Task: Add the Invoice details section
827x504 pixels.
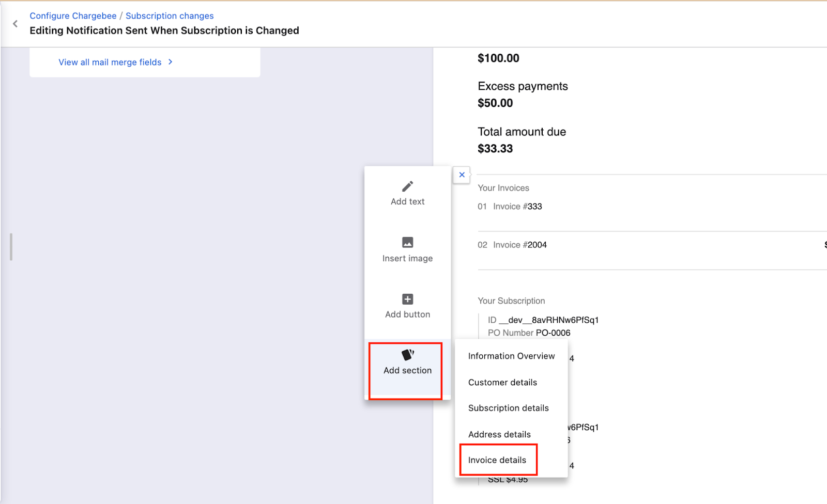Action: [x=497, y=460]
